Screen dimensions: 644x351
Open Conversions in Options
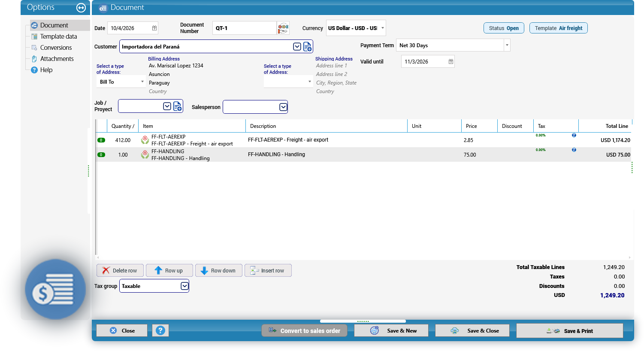click(56, 48)
